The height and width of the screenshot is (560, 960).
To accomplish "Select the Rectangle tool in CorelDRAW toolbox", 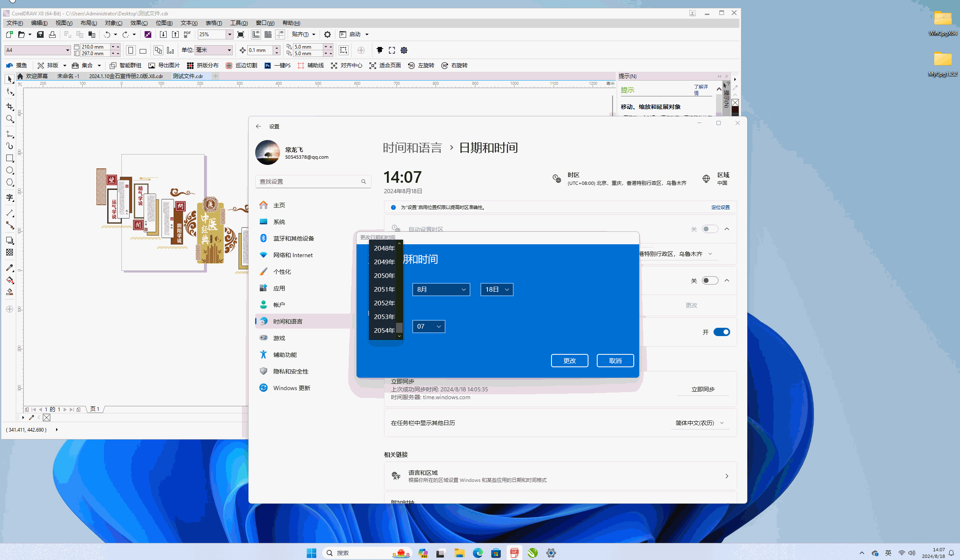I will pos(10,158).
